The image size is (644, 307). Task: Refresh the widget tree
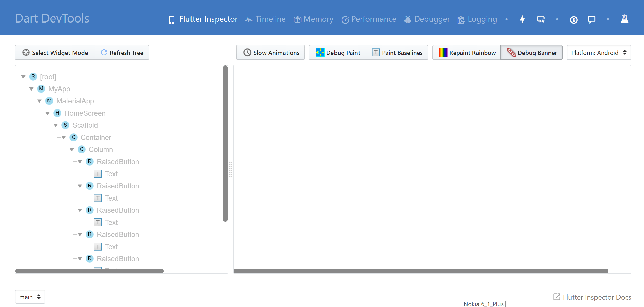click(x=121, y=52)
